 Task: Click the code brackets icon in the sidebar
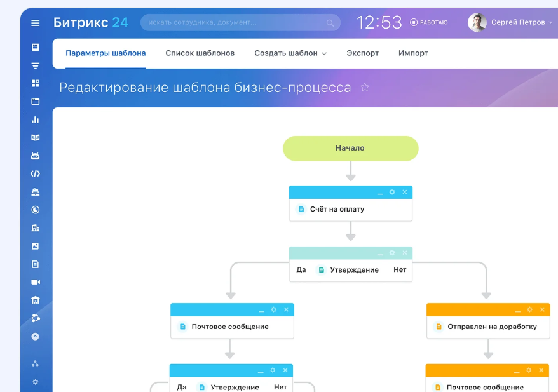pyautogui.click(x=36, y=173)
